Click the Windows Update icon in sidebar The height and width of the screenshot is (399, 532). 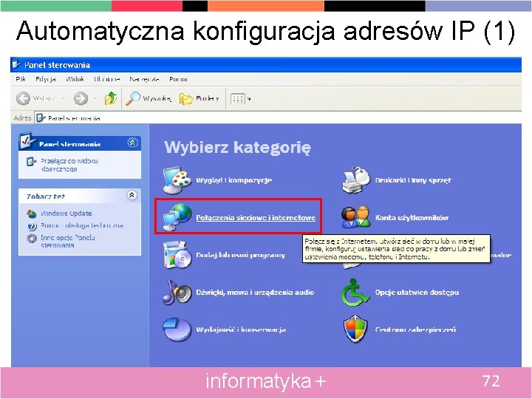point(32,214)
